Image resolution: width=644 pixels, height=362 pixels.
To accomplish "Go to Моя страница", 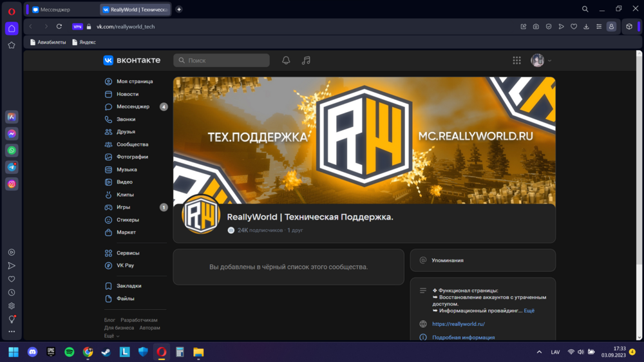I will click(x=135, y=81).
